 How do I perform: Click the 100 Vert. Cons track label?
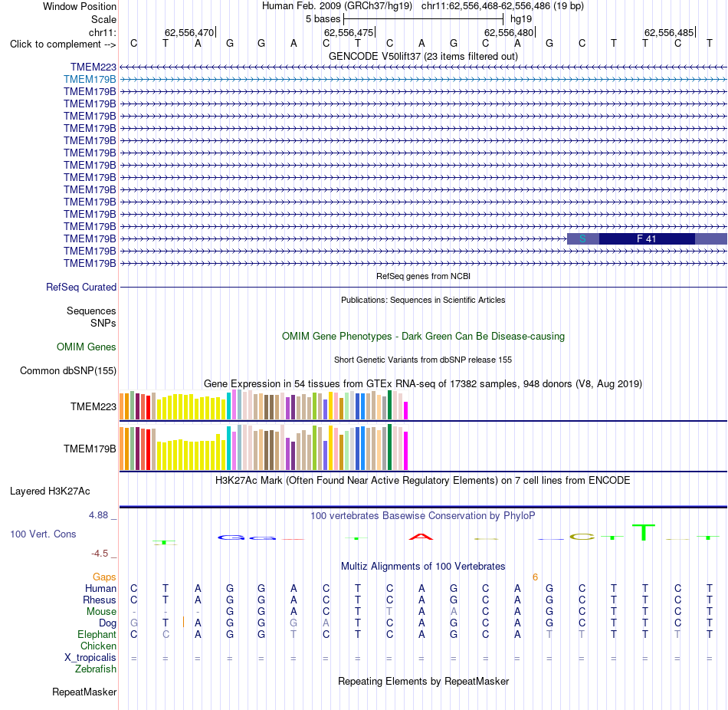point(43,534)
